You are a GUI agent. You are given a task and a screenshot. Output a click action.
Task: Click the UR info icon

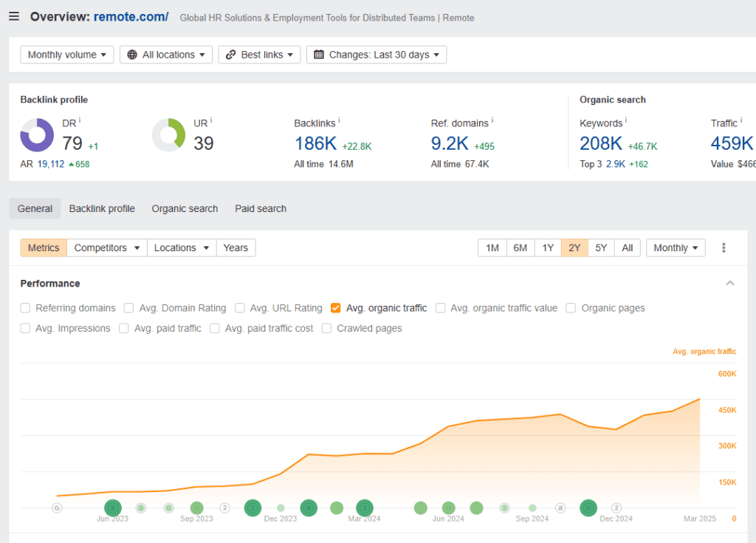click(x=211, y=121)
